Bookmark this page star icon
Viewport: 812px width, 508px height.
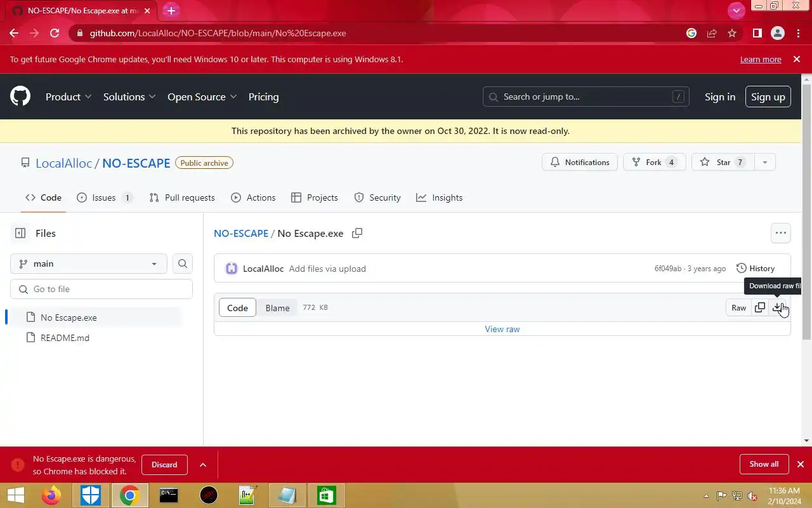coord(732,33)
